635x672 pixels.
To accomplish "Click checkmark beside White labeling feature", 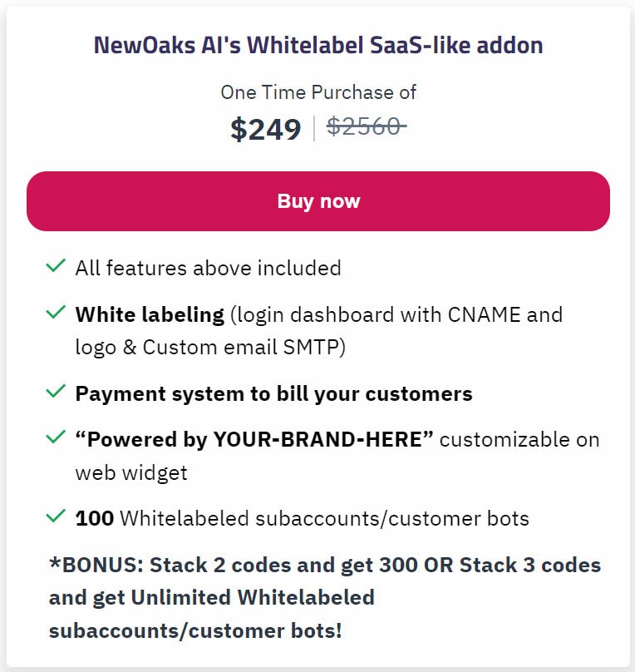I will pos(56,312).
